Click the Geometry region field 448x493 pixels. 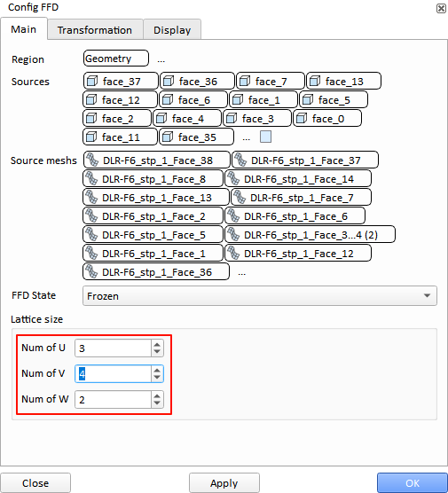point(116,59)
